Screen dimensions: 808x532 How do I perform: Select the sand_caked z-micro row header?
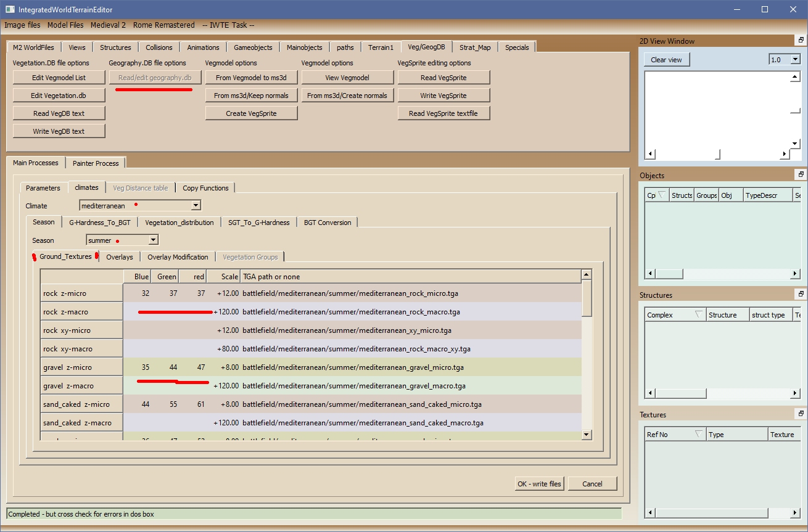pyautogui.click(x=81, y=404)
